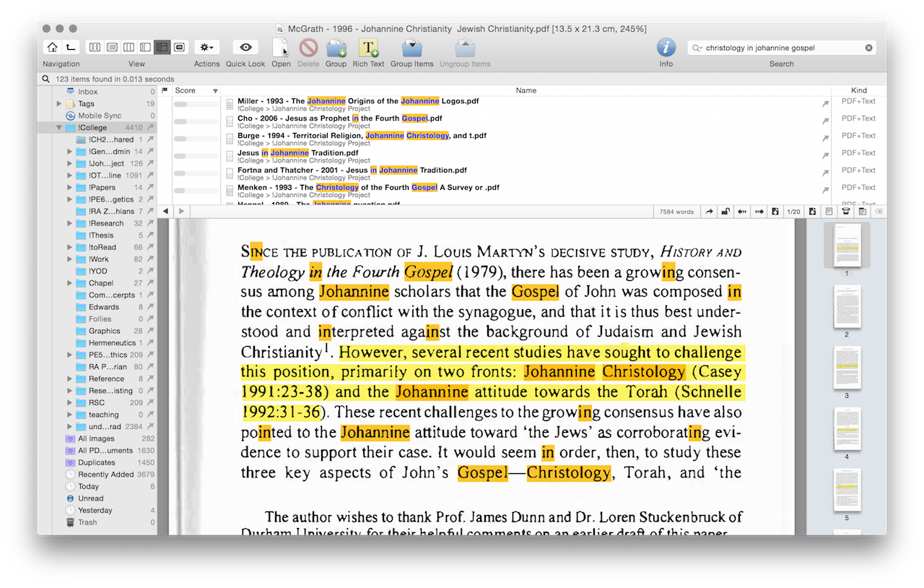Click the new Group folder icon
The width and height of the screenshot is (924, 588).
coord(336,48)
